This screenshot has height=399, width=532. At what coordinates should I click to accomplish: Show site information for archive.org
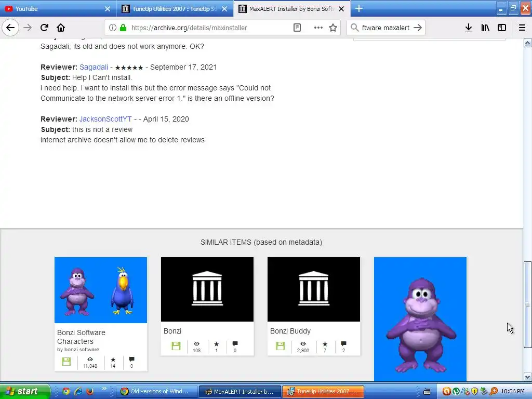coord(113,28)
